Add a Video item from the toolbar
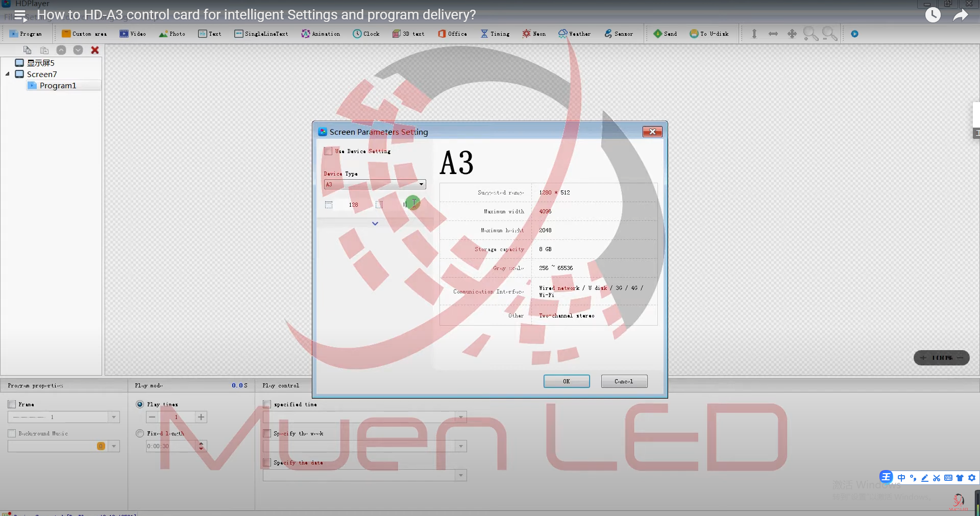Viewport: 980px width, 516px height. [132, 34]
